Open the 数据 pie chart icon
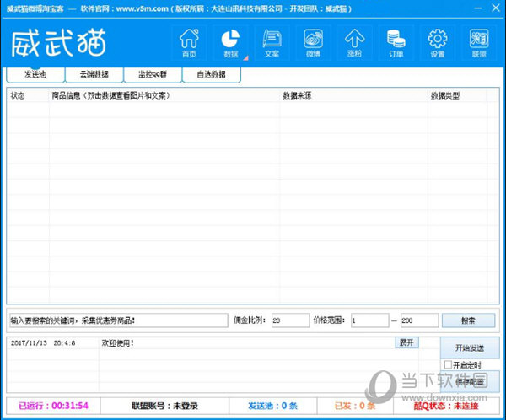The height and width of the screenshot is (420, 506). click(x=230, y=43)
